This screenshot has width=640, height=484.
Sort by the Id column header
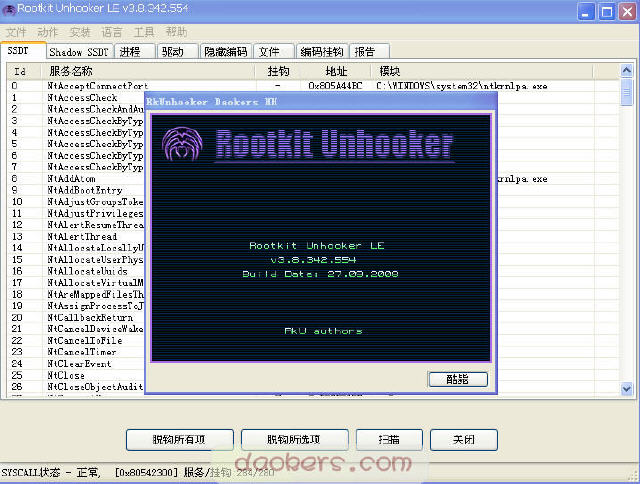[x=24, y=71]
